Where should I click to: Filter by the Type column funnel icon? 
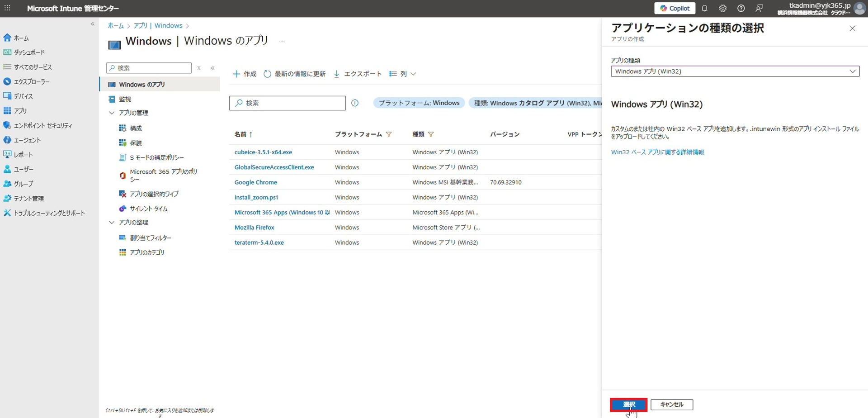click(431, 134)
